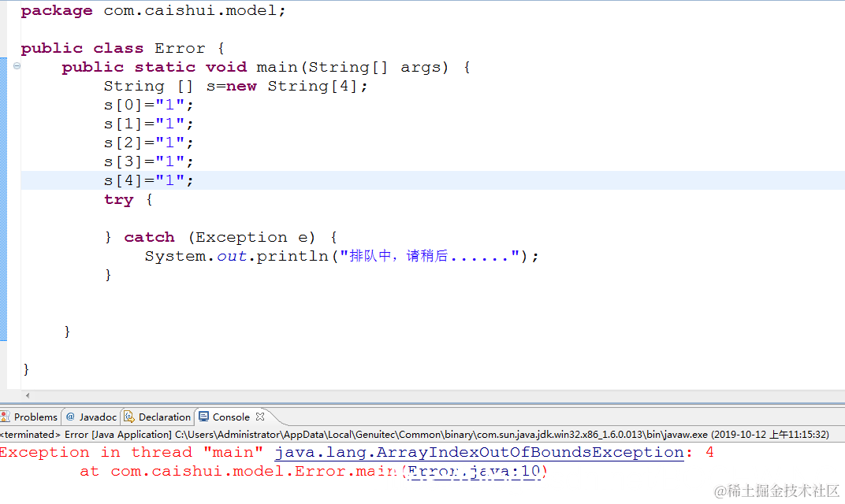Click the 'catch (Exception e)' line
This screenshot has height=504, width=845.
[221, 238]
